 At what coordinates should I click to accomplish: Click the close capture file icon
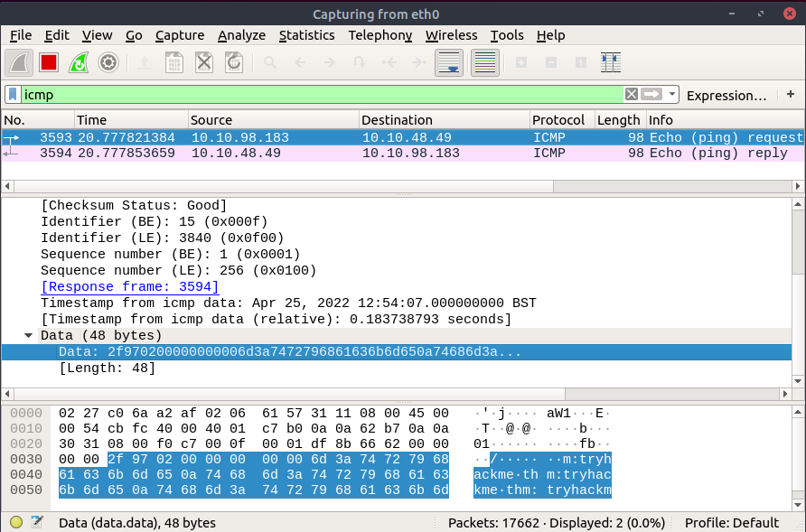204,62
